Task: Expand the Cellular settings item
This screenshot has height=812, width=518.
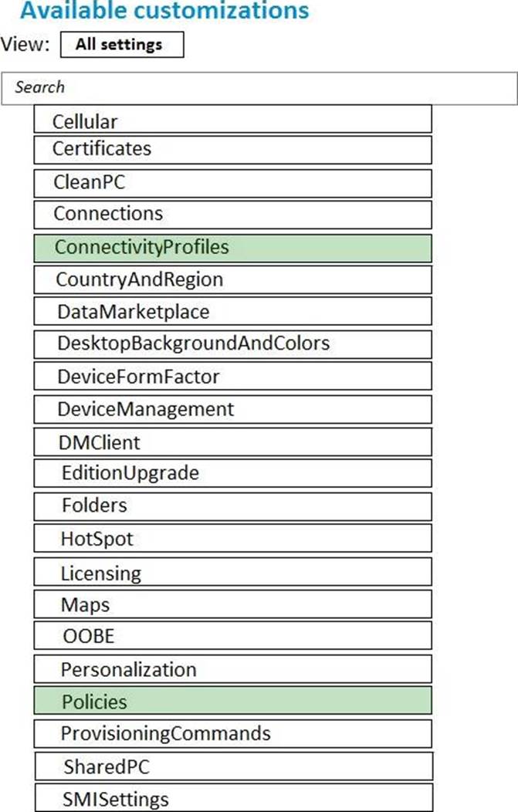Action: [232, 121]
